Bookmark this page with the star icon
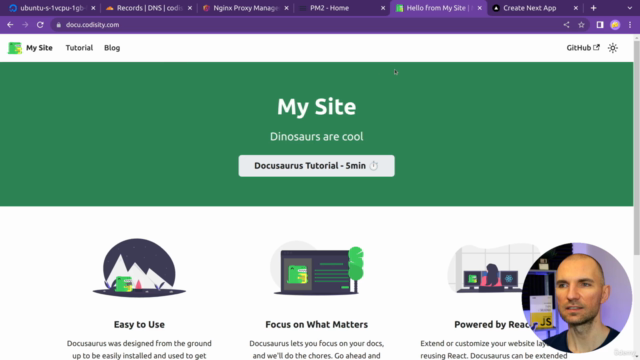Screen dimensions: 640x360 click(x=581, y=25)
